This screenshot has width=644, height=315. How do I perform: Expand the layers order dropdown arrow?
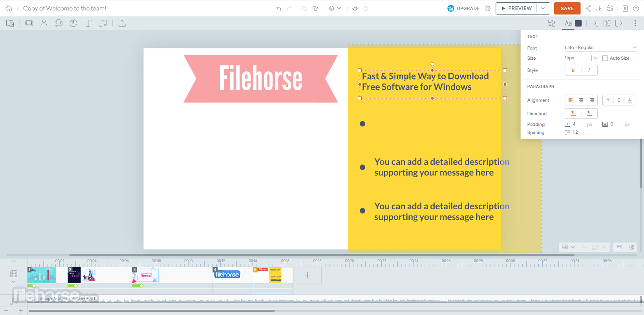(x=339, y=8)
